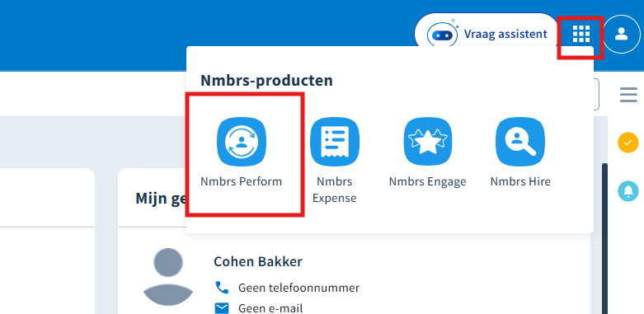Viewport: 644px width, 314px height.
Task: Open the user profile avatar menu
Action: [x=622, y=34]
